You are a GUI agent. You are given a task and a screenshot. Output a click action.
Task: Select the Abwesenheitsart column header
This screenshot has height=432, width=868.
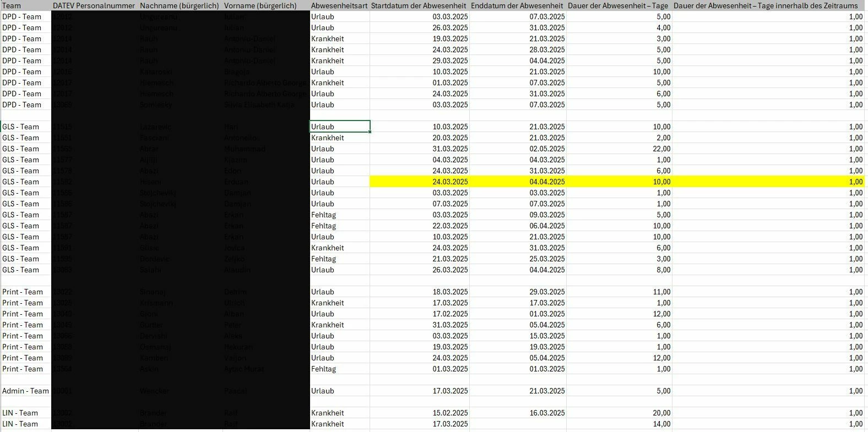click(x=339, y=6)
